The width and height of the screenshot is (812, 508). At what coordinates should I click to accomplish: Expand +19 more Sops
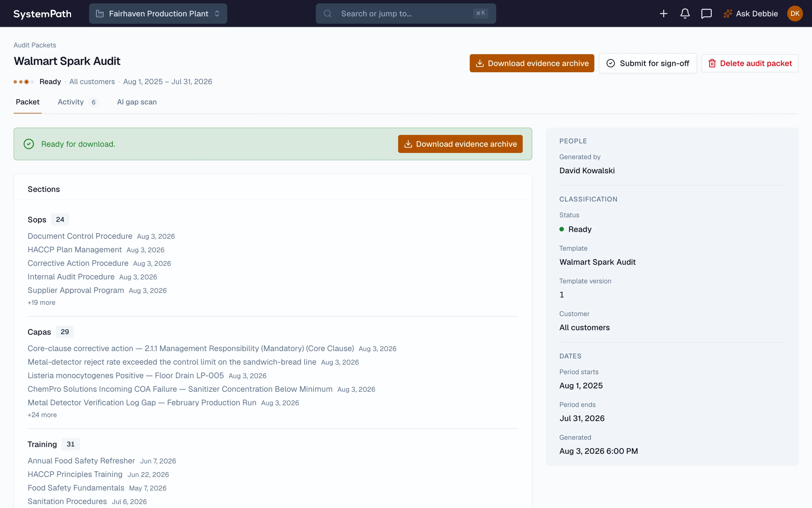click(41, 302)
